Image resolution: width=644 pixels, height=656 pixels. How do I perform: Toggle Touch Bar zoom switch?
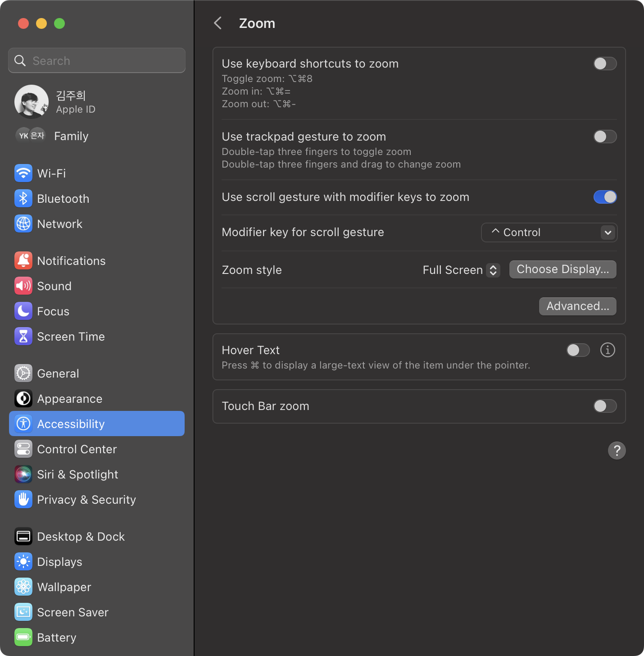pyautogui.click(x=605, y=406)
